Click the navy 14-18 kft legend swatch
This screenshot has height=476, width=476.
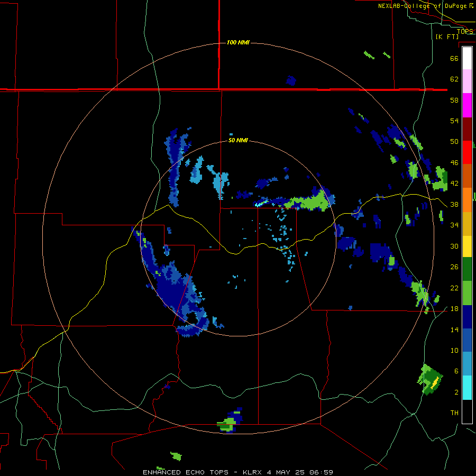(x=467, y=317)
